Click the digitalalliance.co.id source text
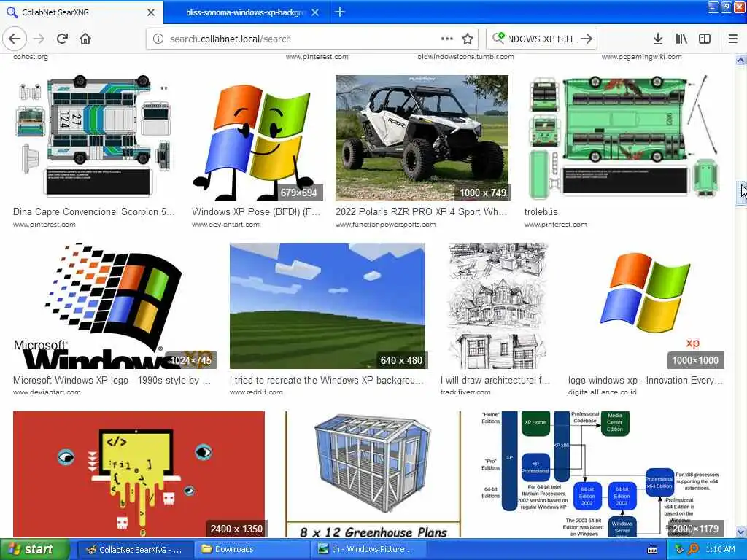Screen dimensions: 747x560 pos(602,392)
